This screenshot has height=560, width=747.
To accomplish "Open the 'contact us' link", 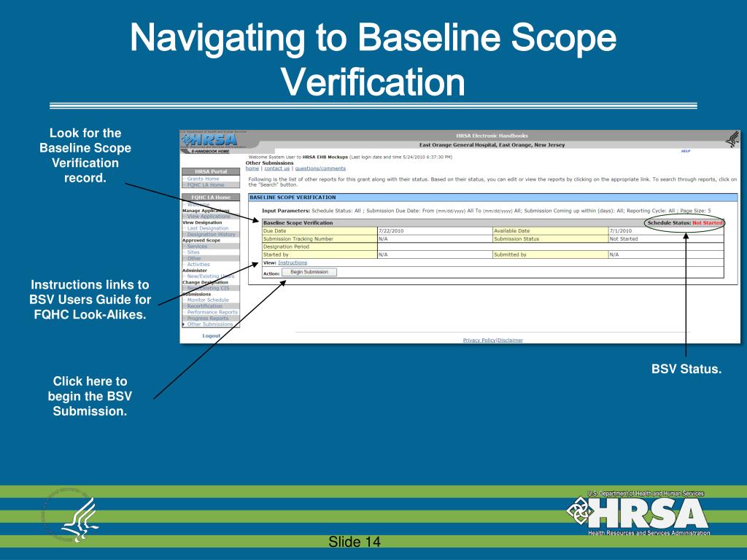I will pyautogui.click(x=276, y=168).
